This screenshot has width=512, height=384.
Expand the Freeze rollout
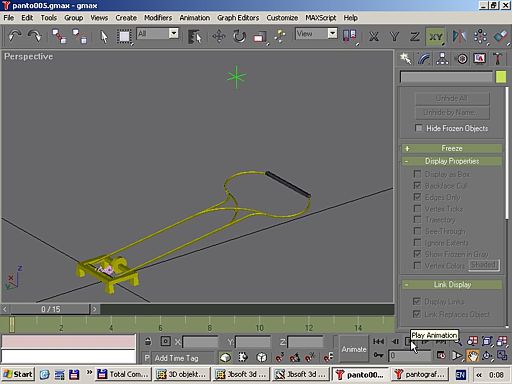[x=452, y=148]
